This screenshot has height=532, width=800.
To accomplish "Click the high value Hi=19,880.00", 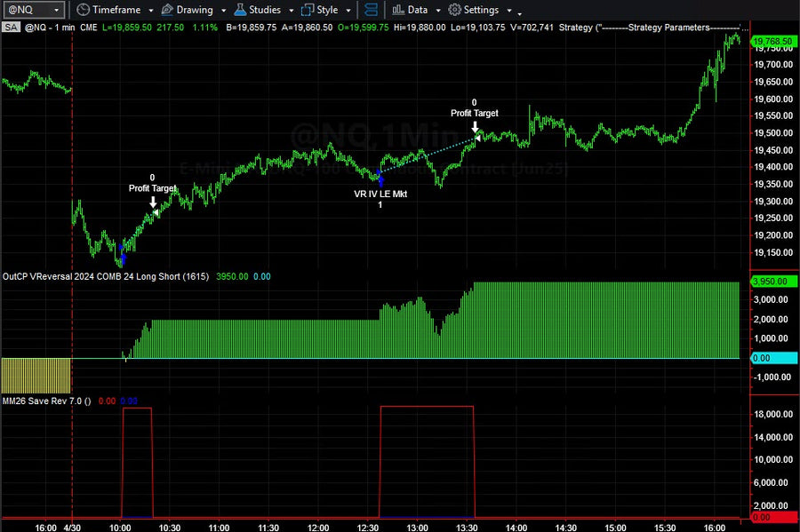I will [420, 28].
